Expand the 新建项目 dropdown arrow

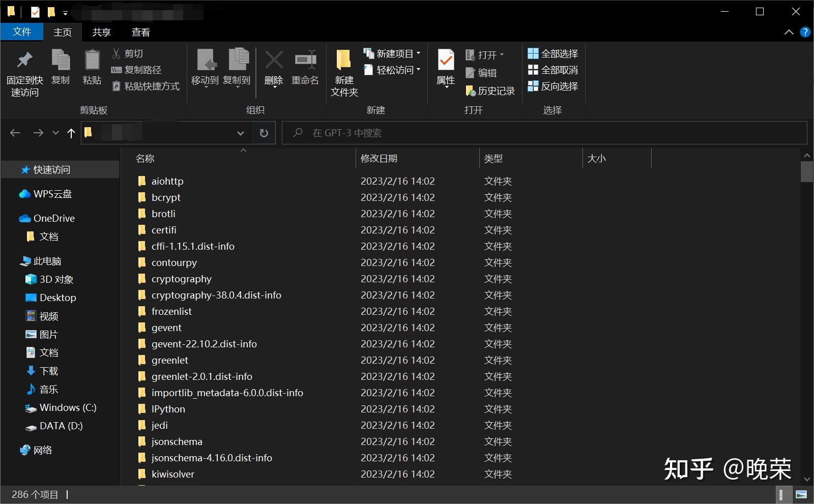coord(418,53)
